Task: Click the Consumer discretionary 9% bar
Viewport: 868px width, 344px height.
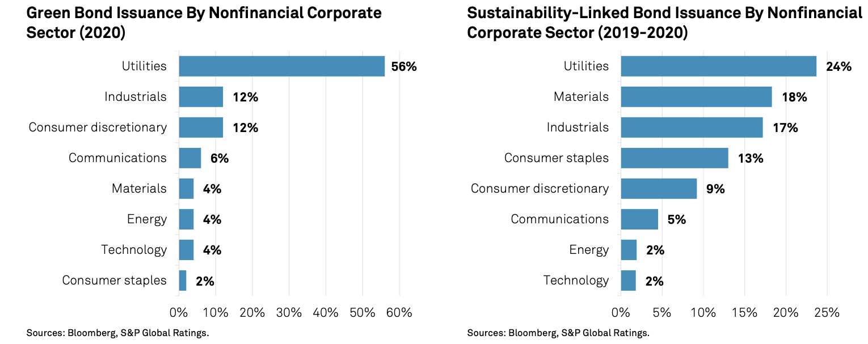Action: pos(659,189)
